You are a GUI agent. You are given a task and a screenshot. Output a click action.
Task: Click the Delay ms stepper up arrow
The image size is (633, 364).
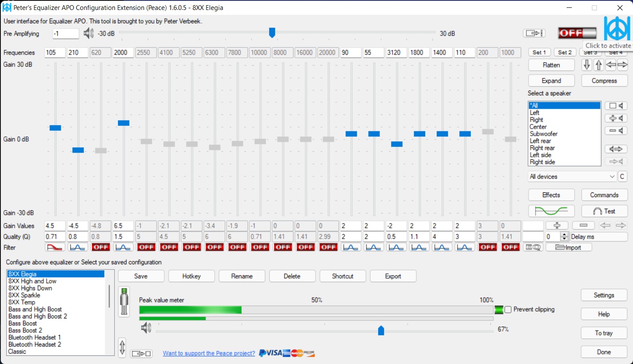click(564, 234)
